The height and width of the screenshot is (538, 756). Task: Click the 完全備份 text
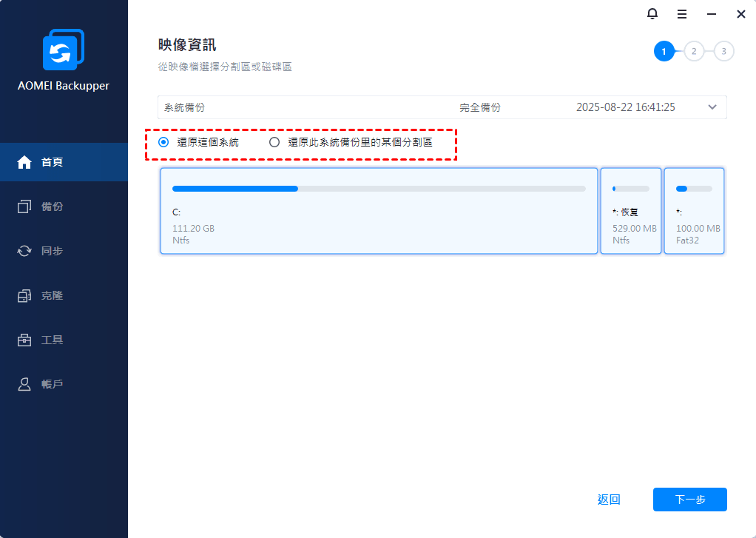(480, 107)
